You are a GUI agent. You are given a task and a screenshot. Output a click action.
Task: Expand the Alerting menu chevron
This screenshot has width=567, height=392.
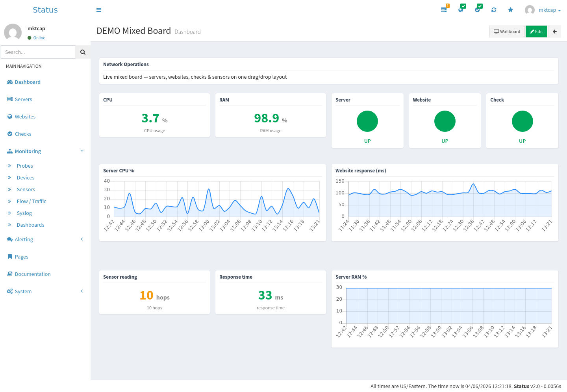(x=82, y=239)
